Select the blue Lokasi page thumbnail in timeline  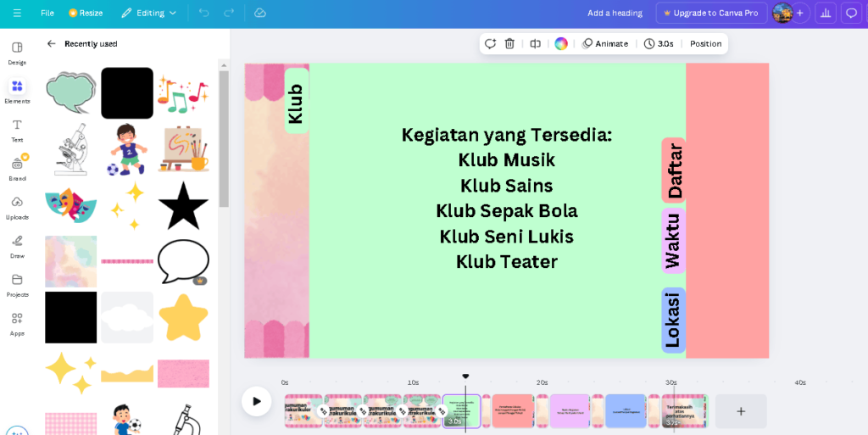click(626, 410)
